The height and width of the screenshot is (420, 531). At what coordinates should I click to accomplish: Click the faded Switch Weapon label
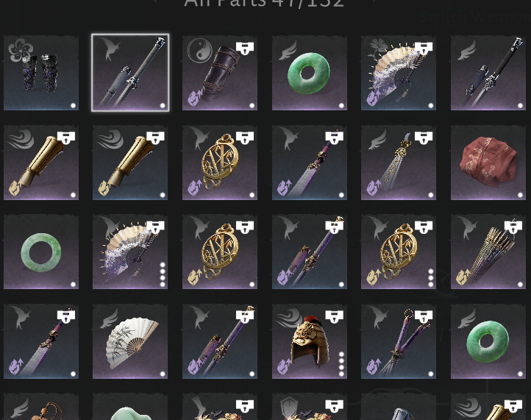(x=475, y=17)
